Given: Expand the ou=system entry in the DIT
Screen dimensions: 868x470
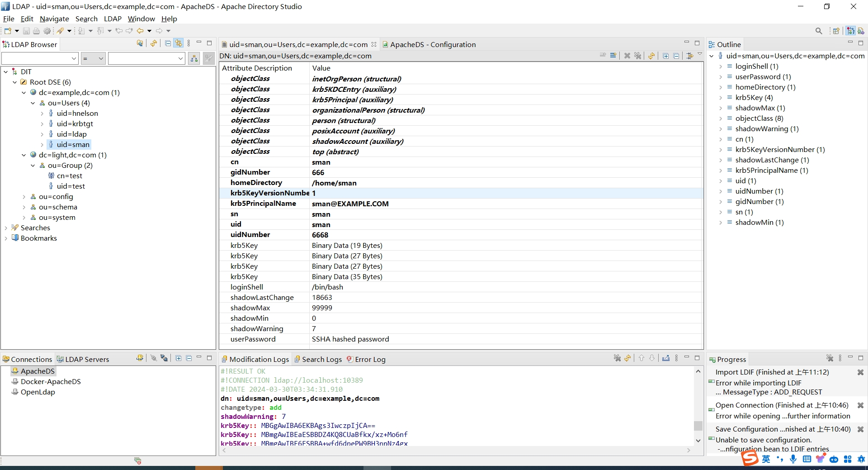Looking at the screenshot, I should 24,218.
